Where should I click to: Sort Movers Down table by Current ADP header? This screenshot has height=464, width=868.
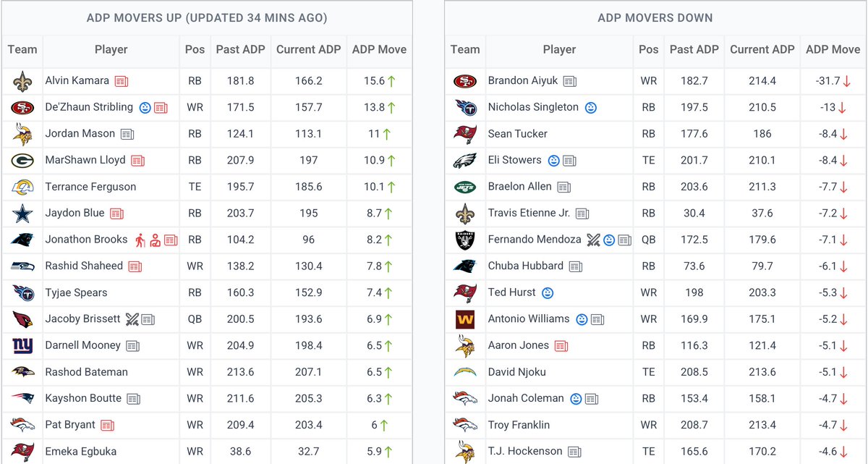(x=762, y=50)
